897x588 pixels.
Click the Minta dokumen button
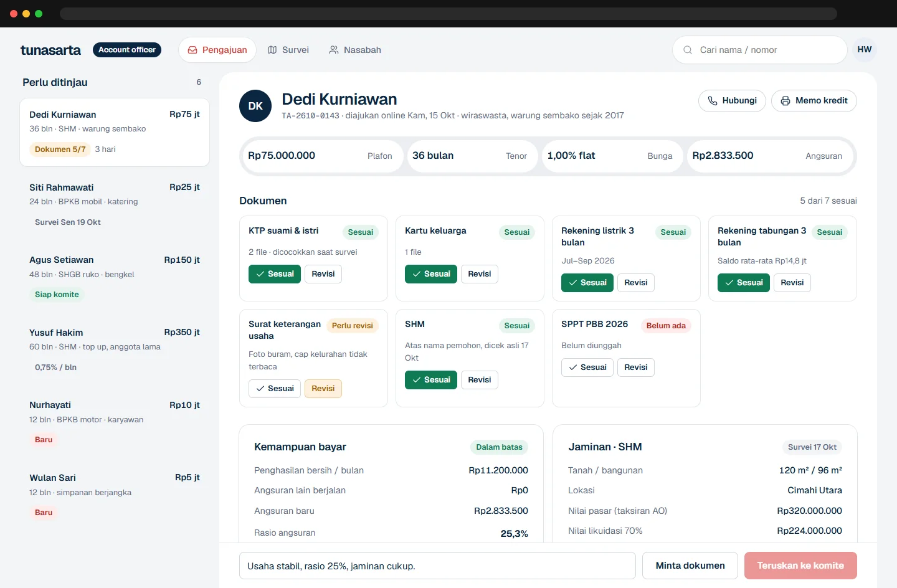click(x=690, y=566)
